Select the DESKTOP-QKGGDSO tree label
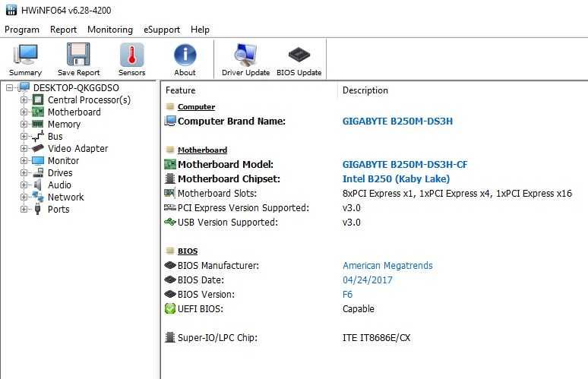 76,87
